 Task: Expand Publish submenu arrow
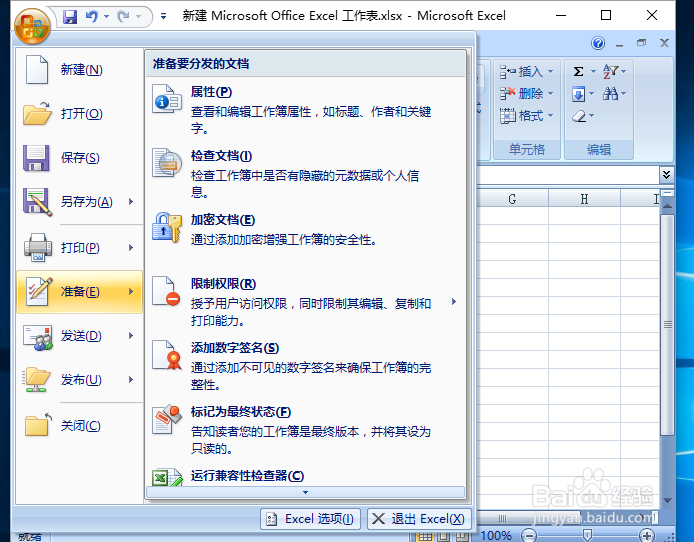131,380
